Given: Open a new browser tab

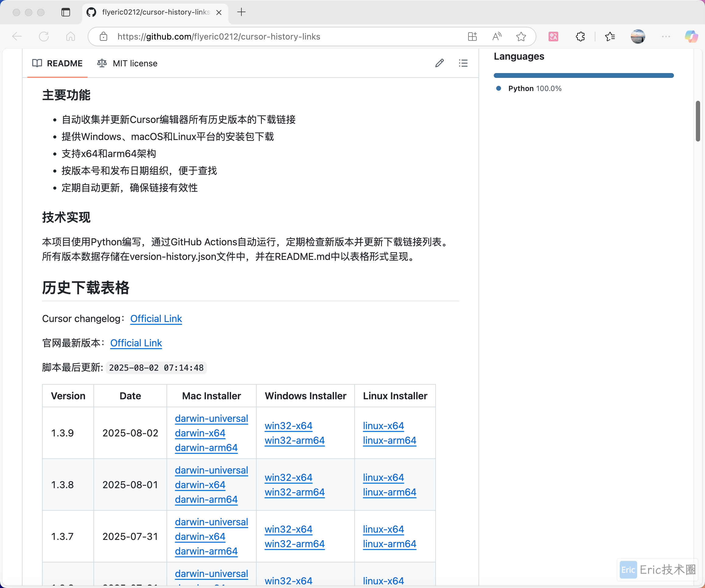Looking at the screenshot, I should click(x=241, y=12).
